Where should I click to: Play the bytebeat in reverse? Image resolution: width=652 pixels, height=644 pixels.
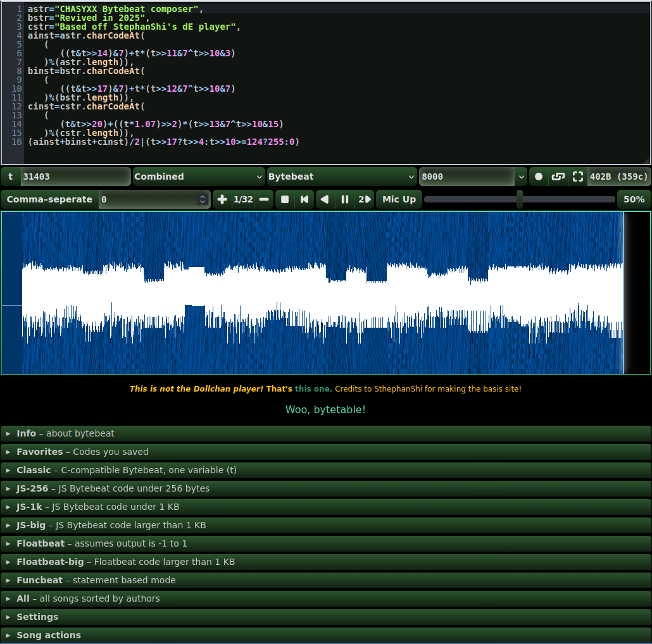pyautogui.click(x=325, y=200)
